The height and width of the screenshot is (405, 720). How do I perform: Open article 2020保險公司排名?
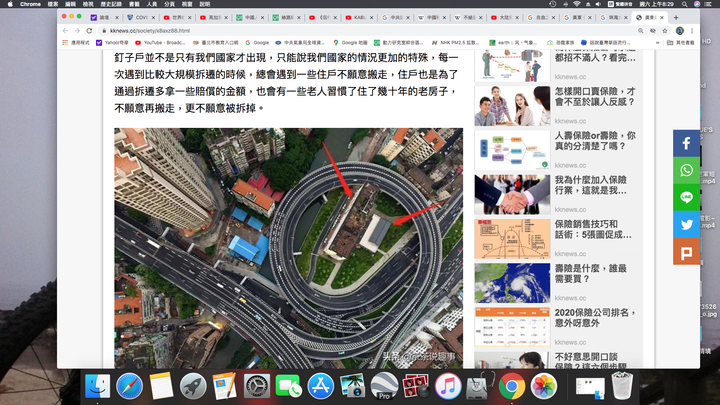pos(595,318)
